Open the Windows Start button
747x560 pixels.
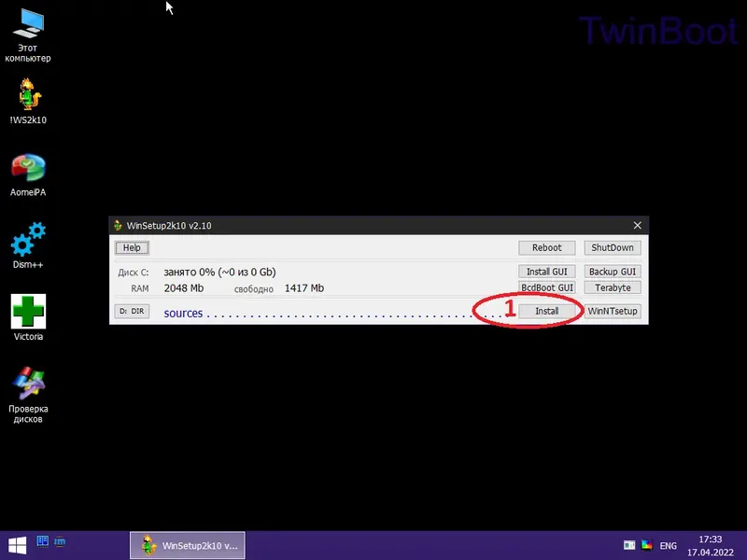[17, 546]
